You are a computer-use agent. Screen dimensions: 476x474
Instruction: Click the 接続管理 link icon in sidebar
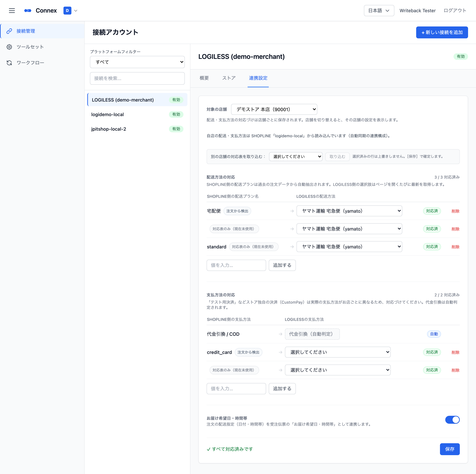[x=9, y=31]
